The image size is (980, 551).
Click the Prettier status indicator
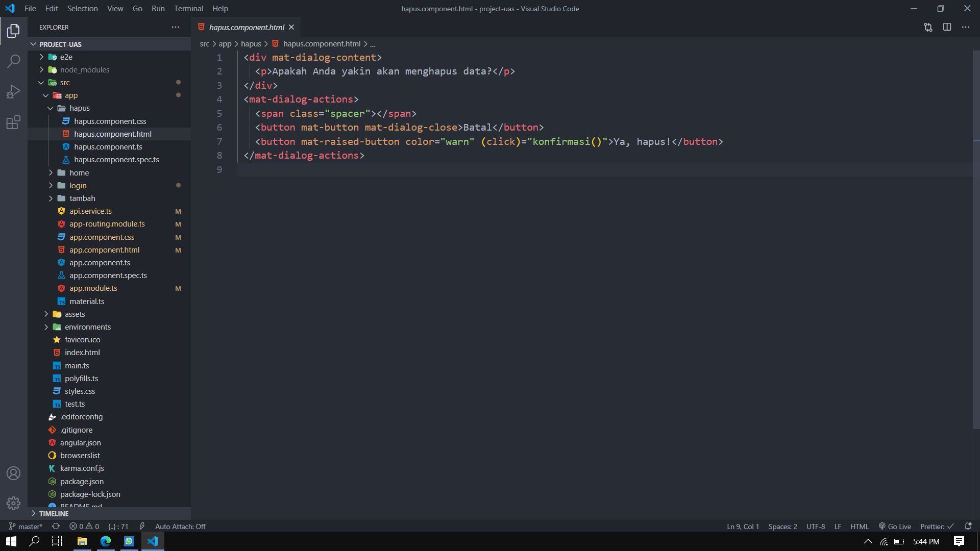tap(937, 527)
